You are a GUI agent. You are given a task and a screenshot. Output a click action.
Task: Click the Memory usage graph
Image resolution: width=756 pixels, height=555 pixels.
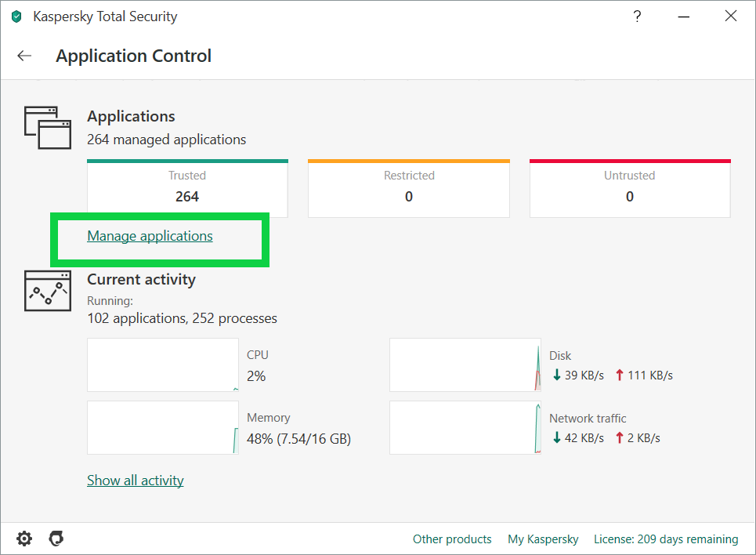163,428
